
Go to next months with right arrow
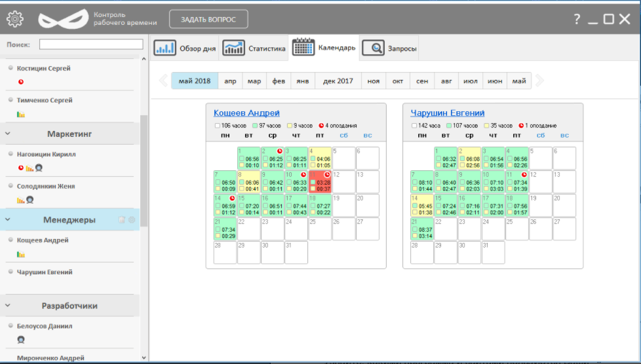click(x=539, y=81)
